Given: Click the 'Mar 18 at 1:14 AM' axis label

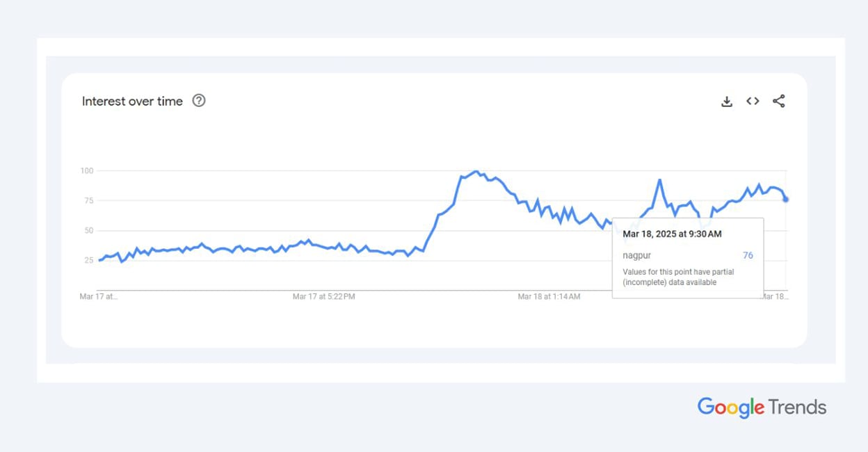Looking at the screenshot, I should click(x=549, y=296).
